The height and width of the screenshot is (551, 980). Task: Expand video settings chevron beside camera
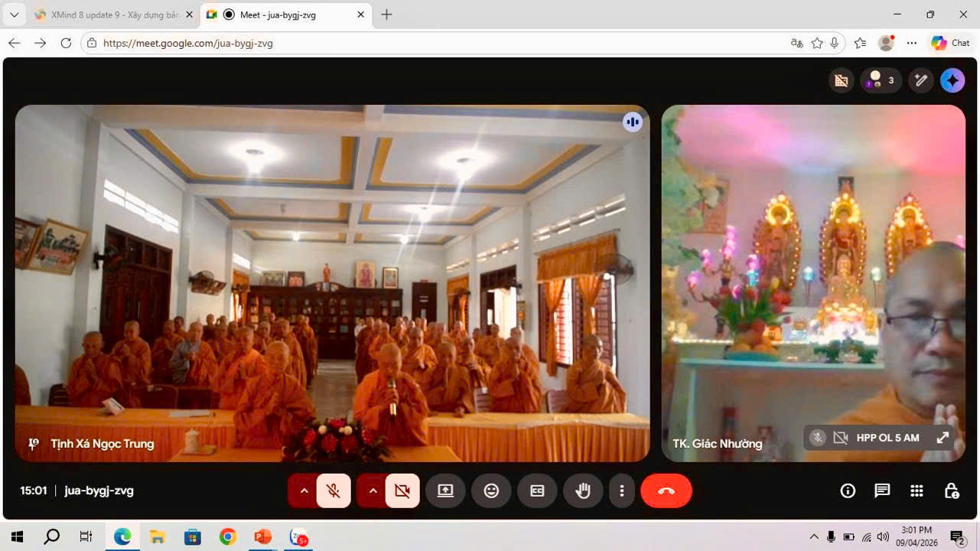click(x=373, y=491)
